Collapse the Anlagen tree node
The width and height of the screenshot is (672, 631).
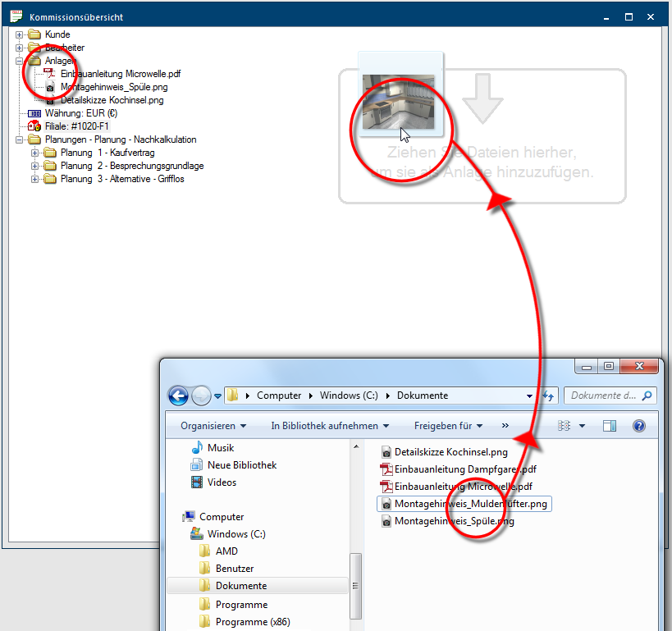[x=20, y=61]
